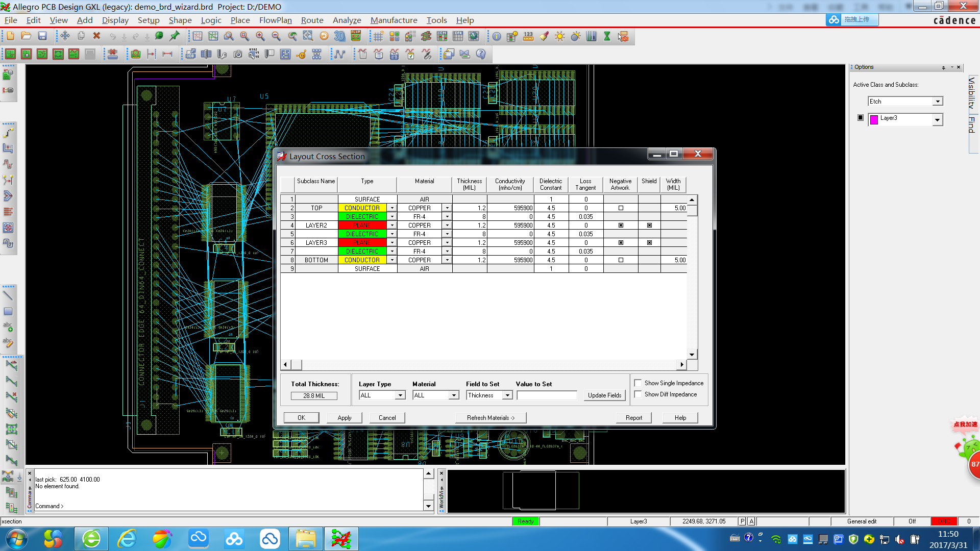Click the Flip design icon
This screenshot has height=551, width=980.
[356, 36]
